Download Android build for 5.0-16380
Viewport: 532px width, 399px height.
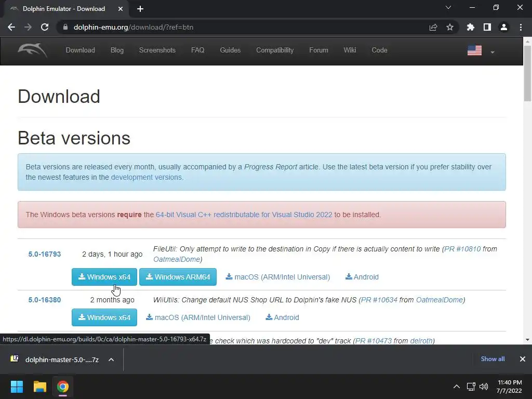pyautogui.click(x=282, y=317)
